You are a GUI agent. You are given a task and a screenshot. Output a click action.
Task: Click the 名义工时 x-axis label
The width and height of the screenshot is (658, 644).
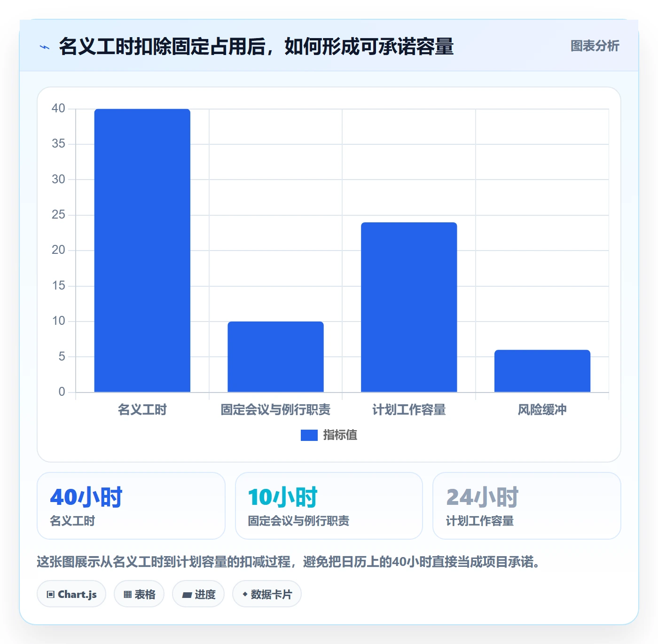click(x=142, y=410)
